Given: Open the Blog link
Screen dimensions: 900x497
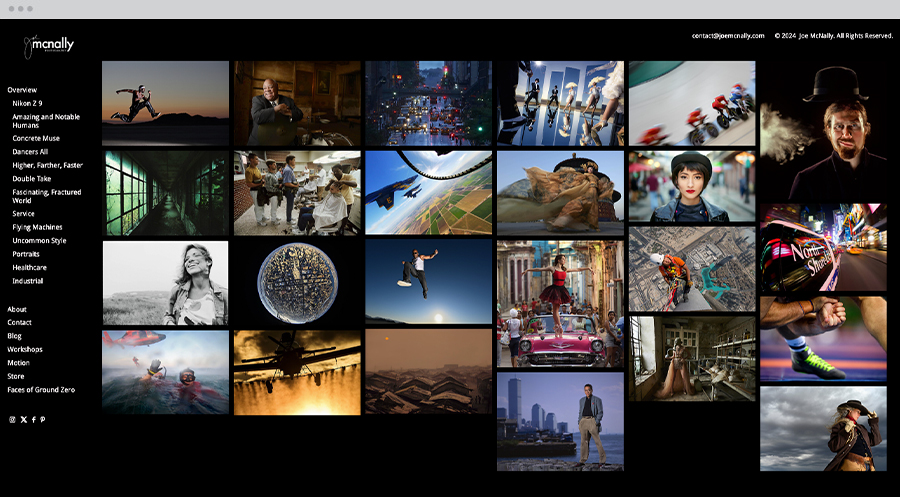Looking at the screenshot, I should (x=14, y=336).
